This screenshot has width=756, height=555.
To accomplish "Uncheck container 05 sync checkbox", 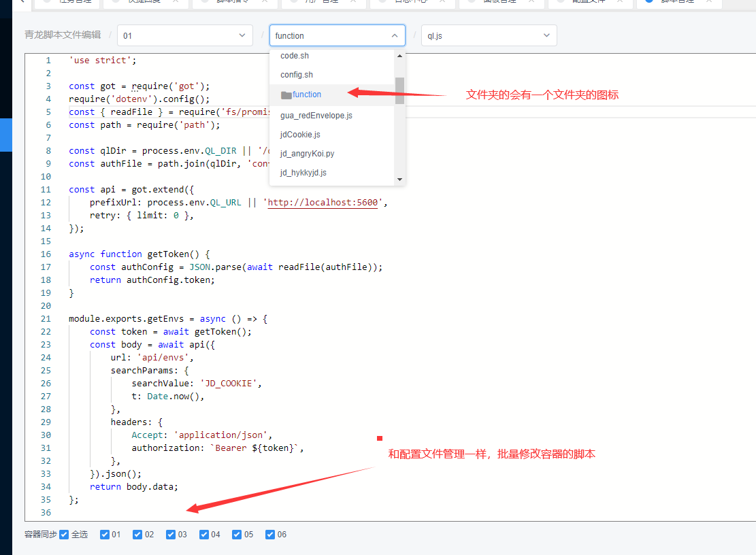I will tap(237, 535).
